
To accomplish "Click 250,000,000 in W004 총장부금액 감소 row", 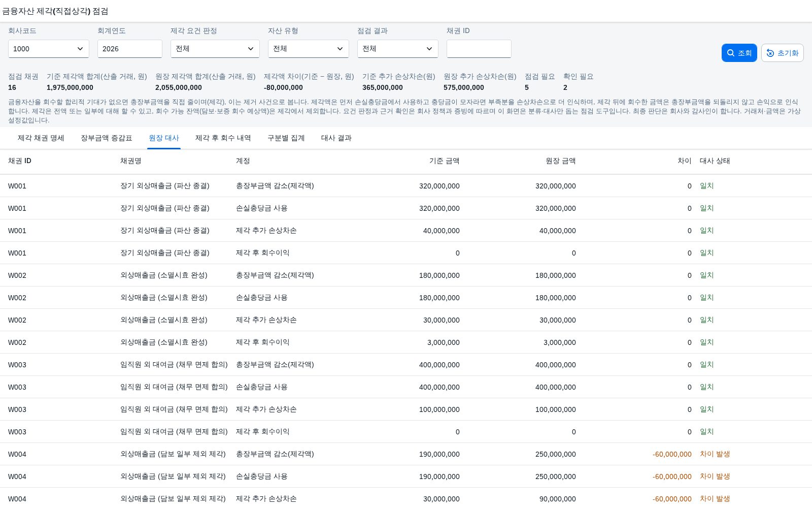I will [556, 454].
